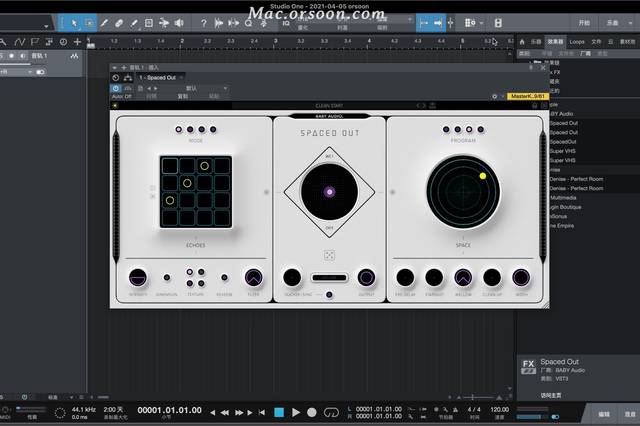Sort the browser by the 厂商 vendor tab
Viewport: 640px width, 426px height.
point(585,53)
